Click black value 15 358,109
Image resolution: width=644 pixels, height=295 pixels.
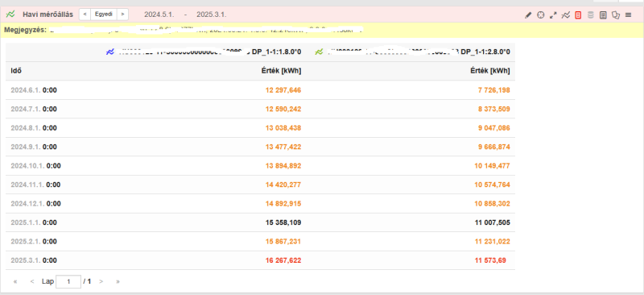pyautogui.click(x=283, y=222)
